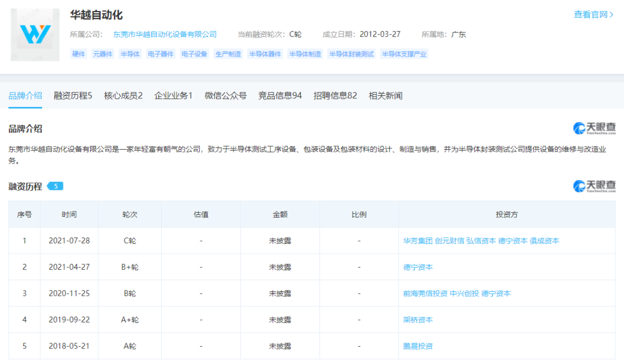Screen dimensions: 624x364
Task: Open 德宁资本 link in B+轮 row
Action: 418,268
